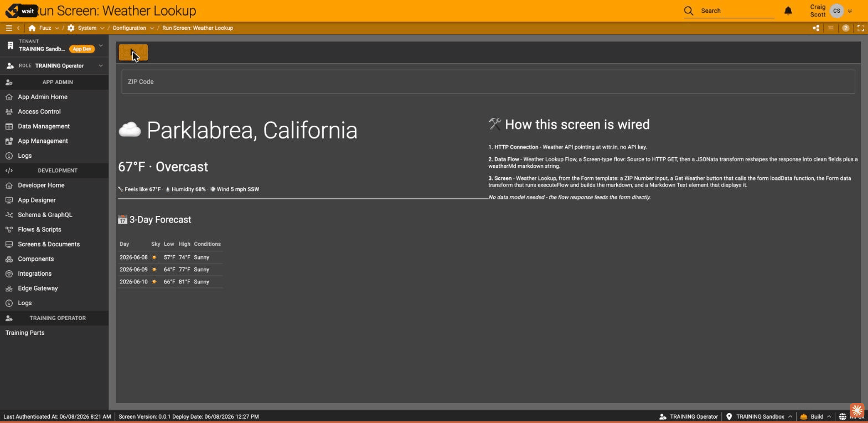The image size is (868, 423).
Task: Click the tenant building icon
Action: coord(10,45)
